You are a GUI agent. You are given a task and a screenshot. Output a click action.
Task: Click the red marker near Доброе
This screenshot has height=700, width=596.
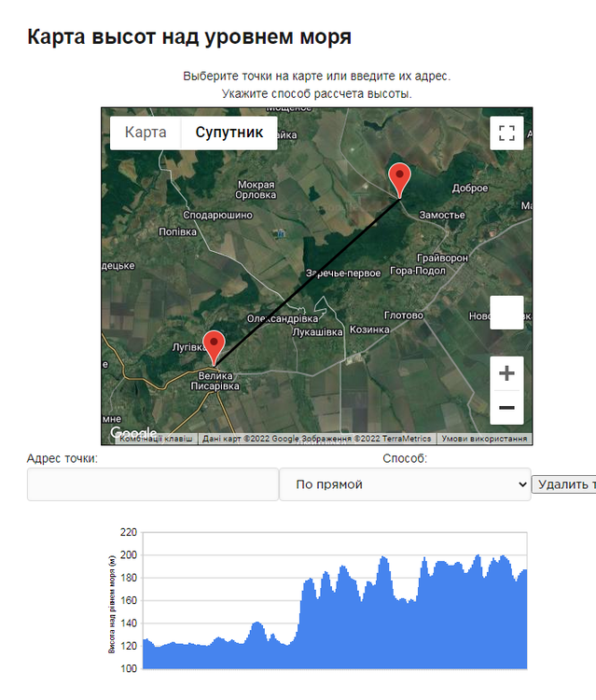(400, 179)
